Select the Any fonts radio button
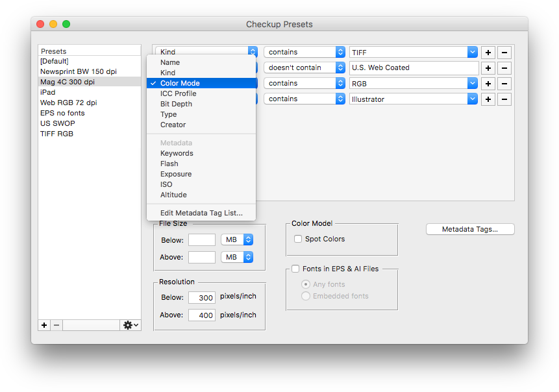 tap(306, 284)
